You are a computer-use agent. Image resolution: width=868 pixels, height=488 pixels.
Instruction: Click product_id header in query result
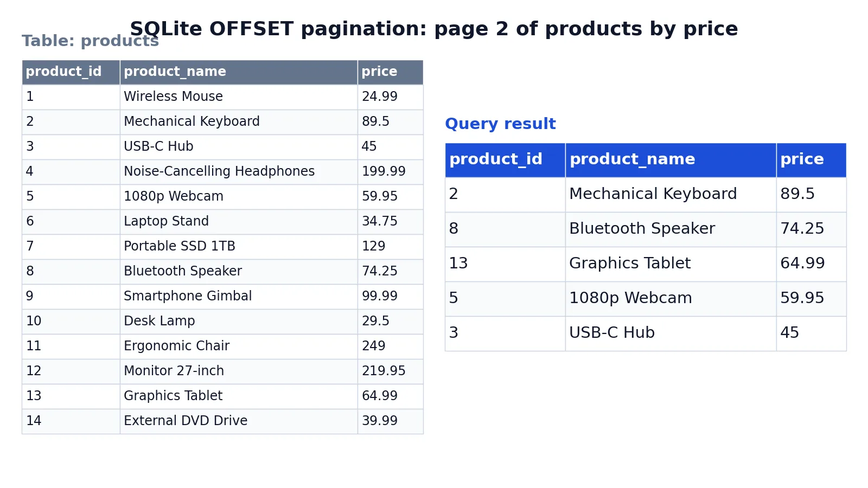[x=505, y=160]
